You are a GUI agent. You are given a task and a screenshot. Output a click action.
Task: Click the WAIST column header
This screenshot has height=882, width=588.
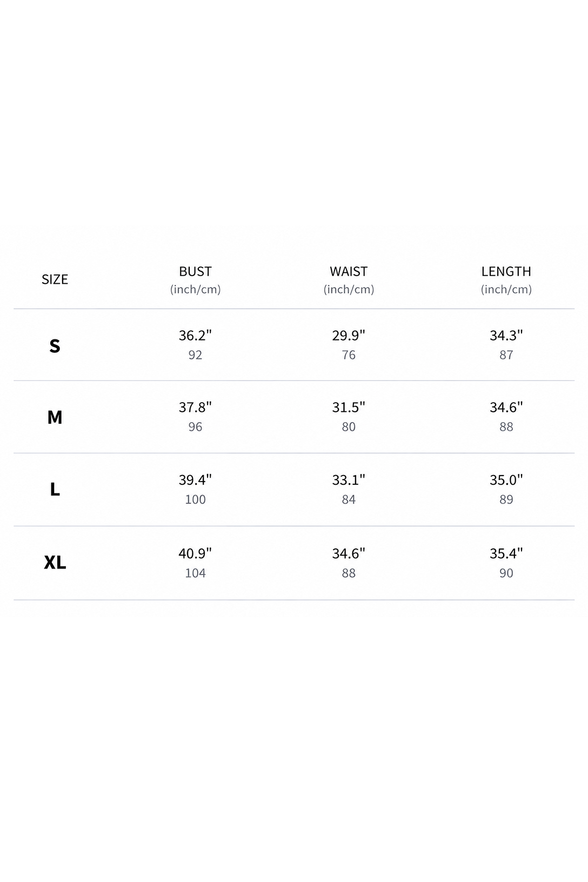349,271
